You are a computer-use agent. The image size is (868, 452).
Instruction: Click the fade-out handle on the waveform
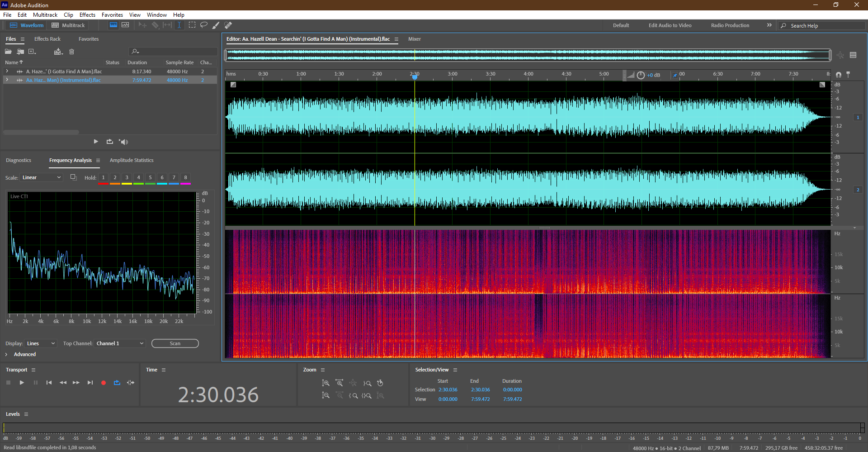click(822, 85)
